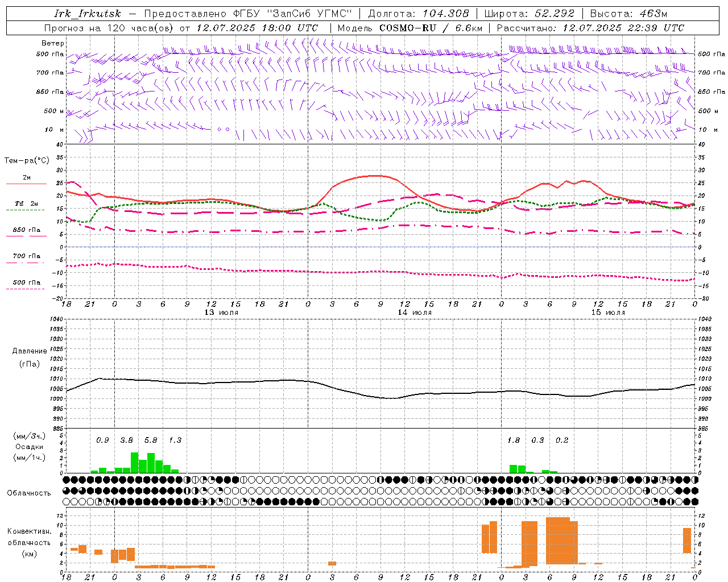
Task: Click the station name Irk_Irkutsk
Action: click(86, 14)
